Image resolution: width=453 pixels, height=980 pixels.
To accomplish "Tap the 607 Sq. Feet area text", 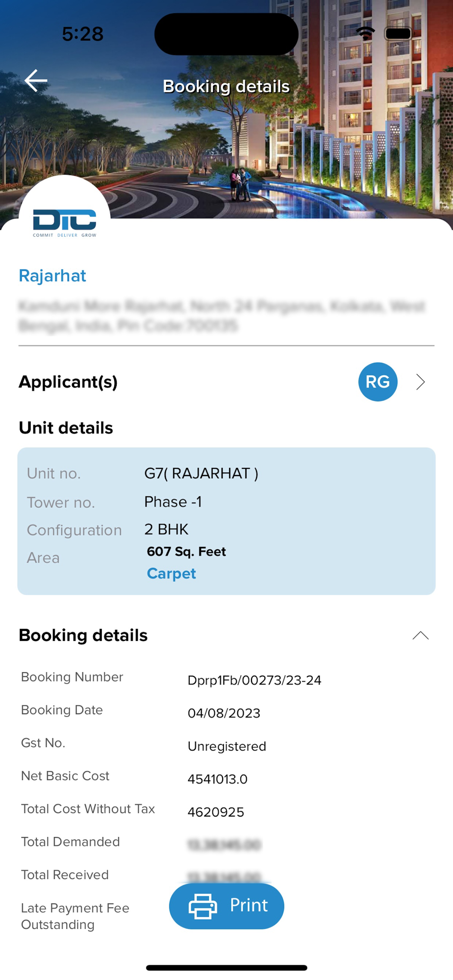I will pos(186,551).
